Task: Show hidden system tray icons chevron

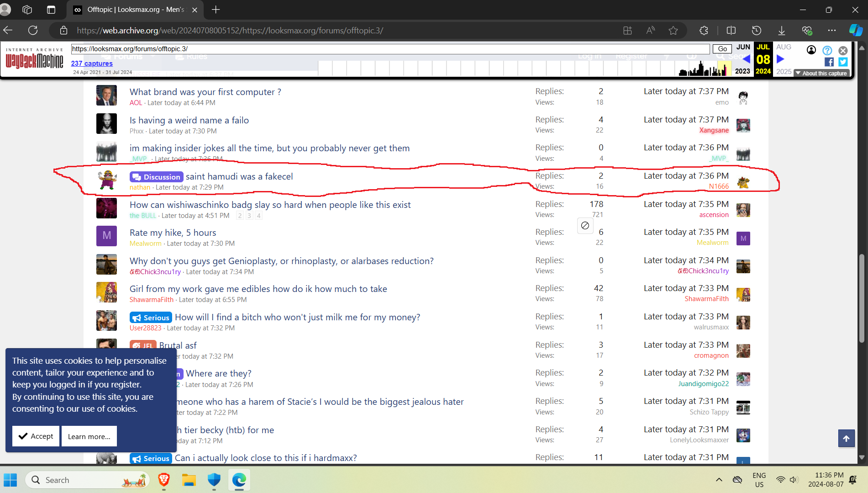Action: 719,480
